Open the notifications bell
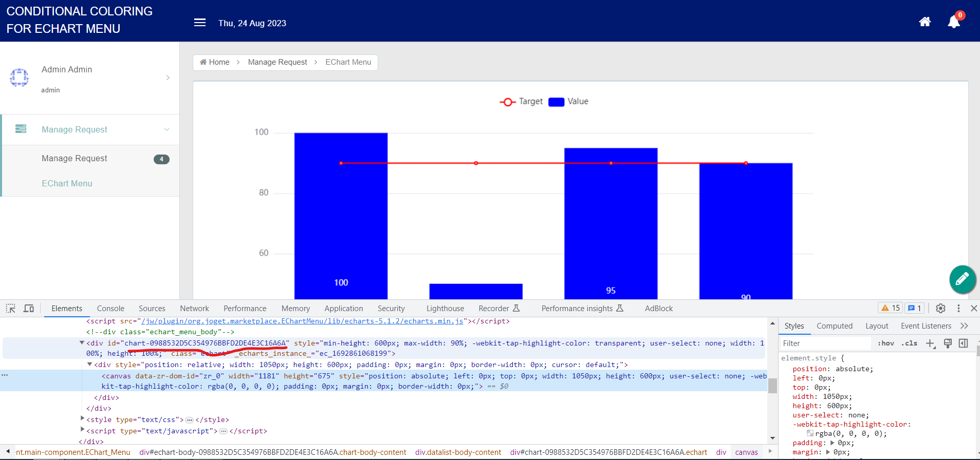Image resolution: width=980 pixels, height=460 pixels. (954, 22)
